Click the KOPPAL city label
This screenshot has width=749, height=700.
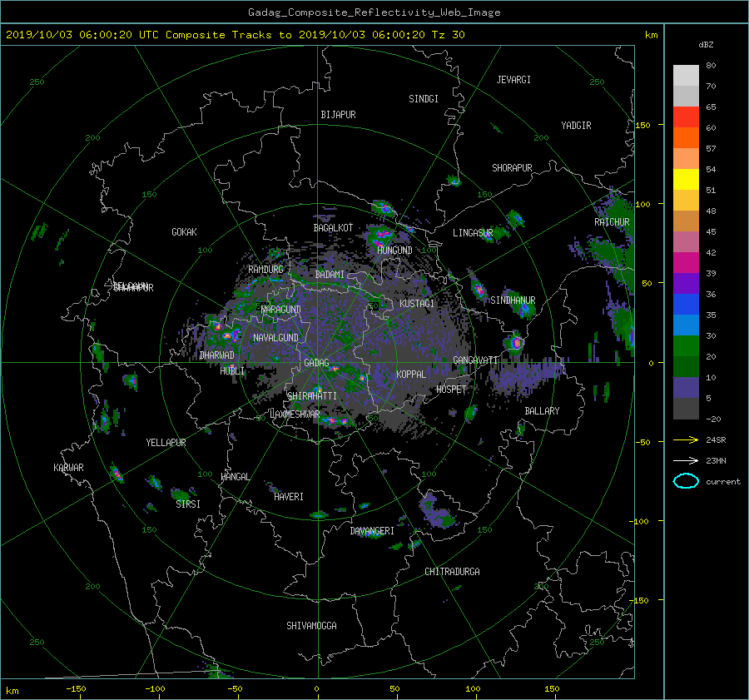point(411,374)
